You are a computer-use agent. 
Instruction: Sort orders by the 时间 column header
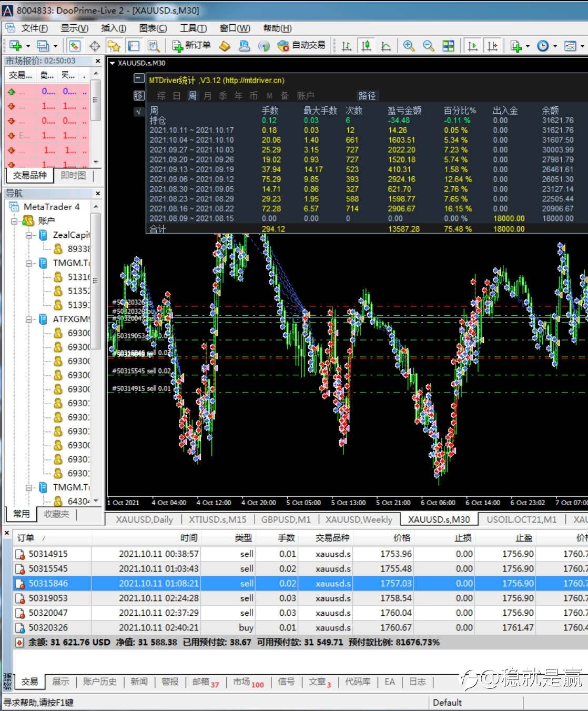pyautogui.click(x=146, y=538)
